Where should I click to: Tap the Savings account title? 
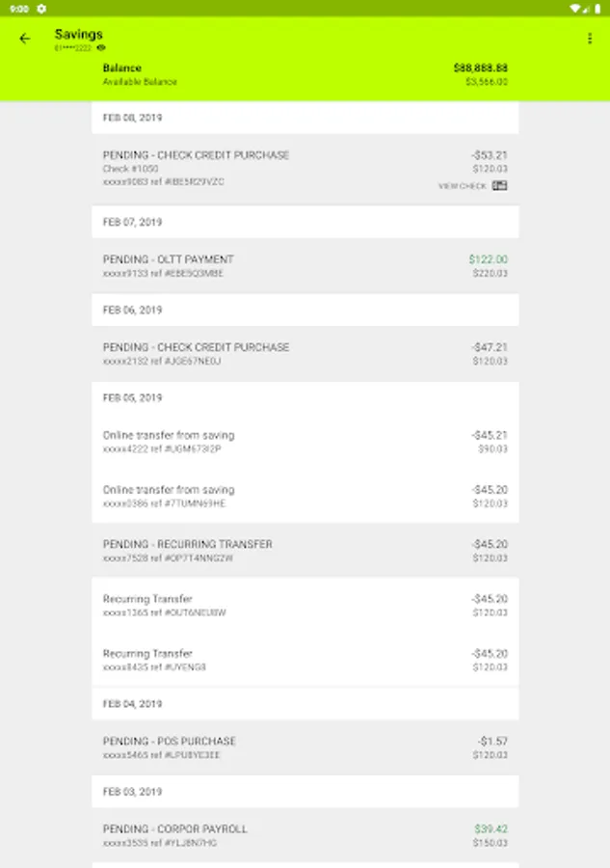click(x=79, y=35)
